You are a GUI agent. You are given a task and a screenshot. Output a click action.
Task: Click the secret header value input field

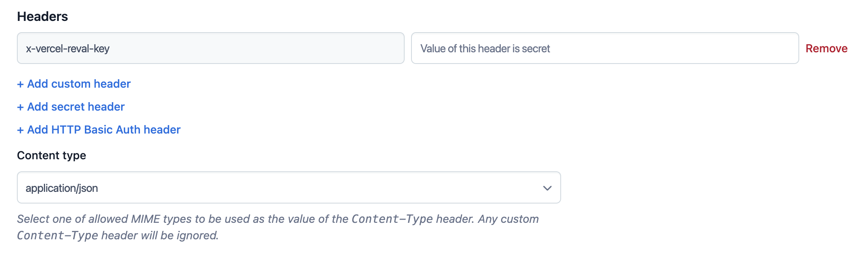pyautogui.click(x=605, y=48)
